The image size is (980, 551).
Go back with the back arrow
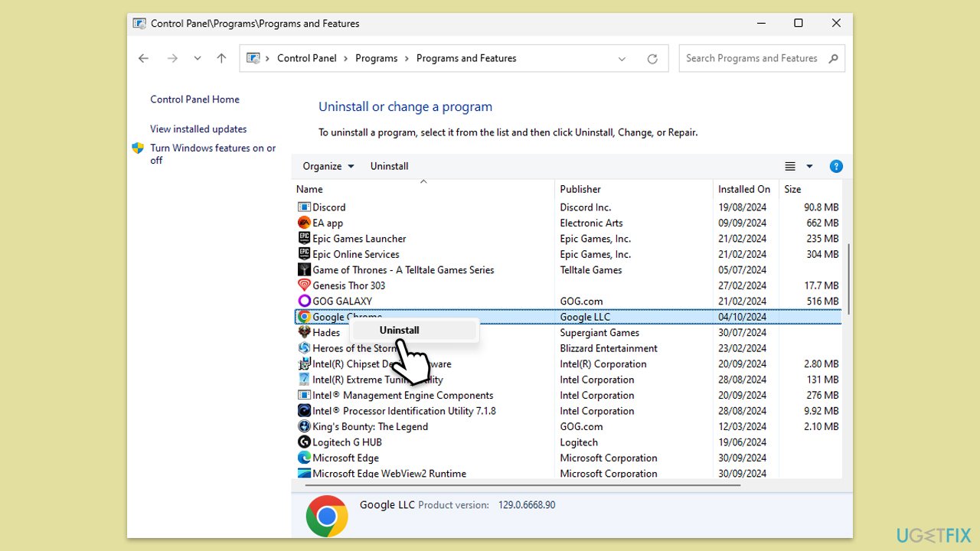[143, 58]
